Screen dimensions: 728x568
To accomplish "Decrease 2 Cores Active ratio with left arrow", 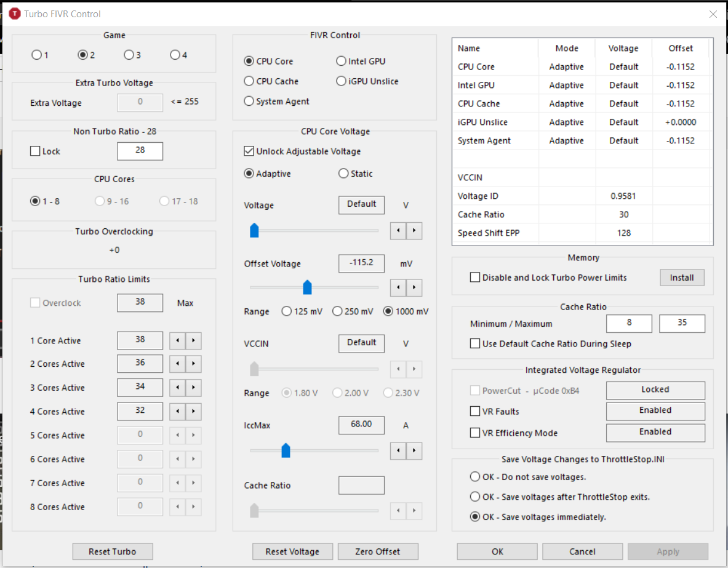I will click(177, 364).
